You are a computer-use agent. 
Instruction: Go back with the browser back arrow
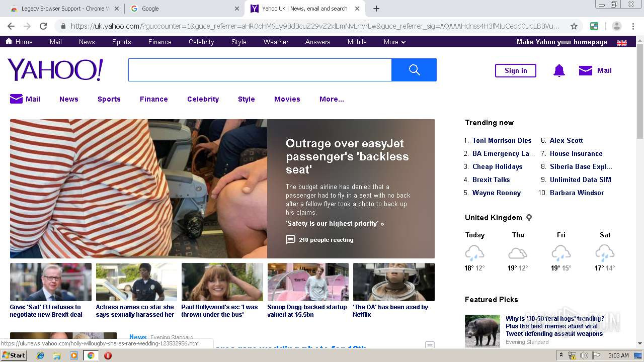point(11,26)
